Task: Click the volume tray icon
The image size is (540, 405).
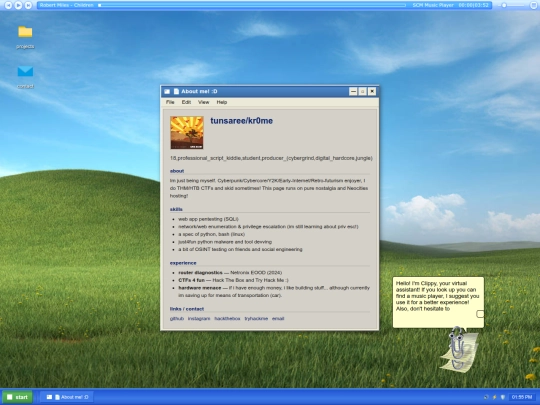Action: (x=486, y=397)
